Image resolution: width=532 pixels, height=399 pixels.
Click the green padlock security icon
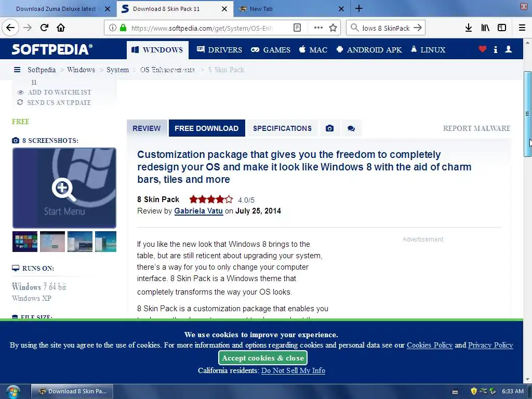(x=123, y=28)
